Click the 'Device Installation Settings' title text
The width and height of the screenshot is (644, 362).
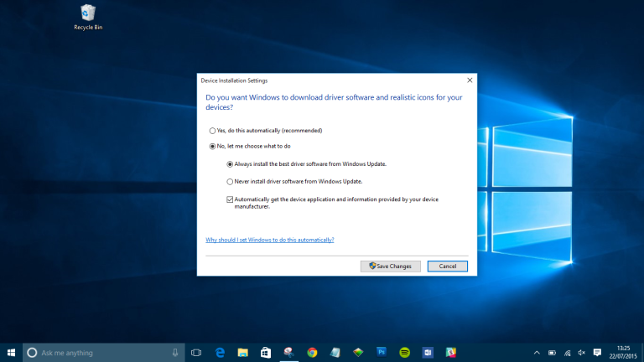click(234, 80)
